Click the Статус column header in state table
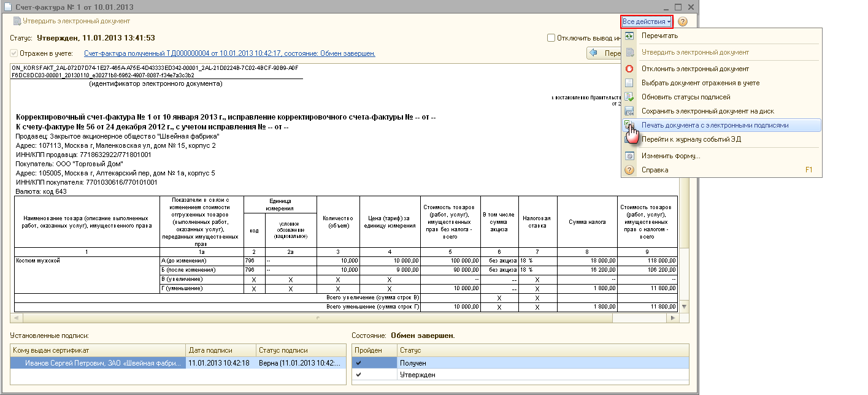Screen dimensions: 868x395 tap(543, 350)
